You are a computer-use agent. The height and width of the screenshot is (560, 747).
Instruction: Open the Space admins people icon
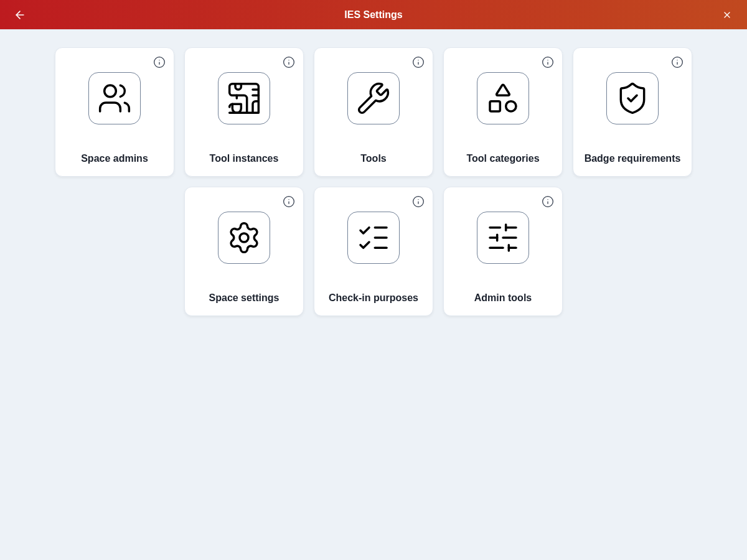point(115,98)
